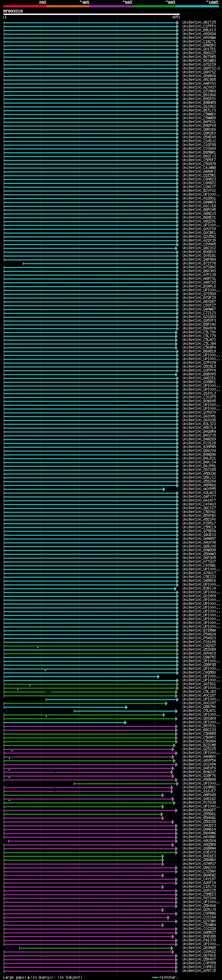Select hit UniRef100_A8IT25
Image resolution: width=222 pixels, height=980 pixels.
[199, 23]
